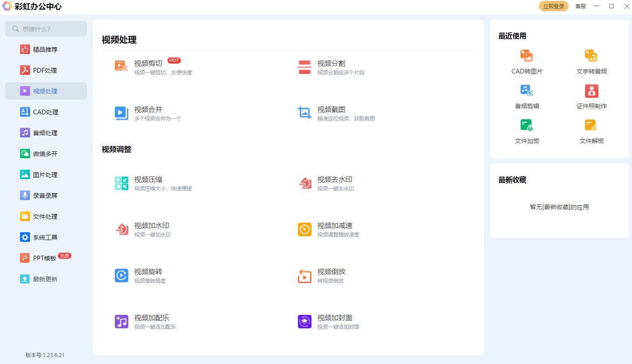Select the 视频分割 split icon
Viewport: 632px width, 364px height.
coord(304,67)
